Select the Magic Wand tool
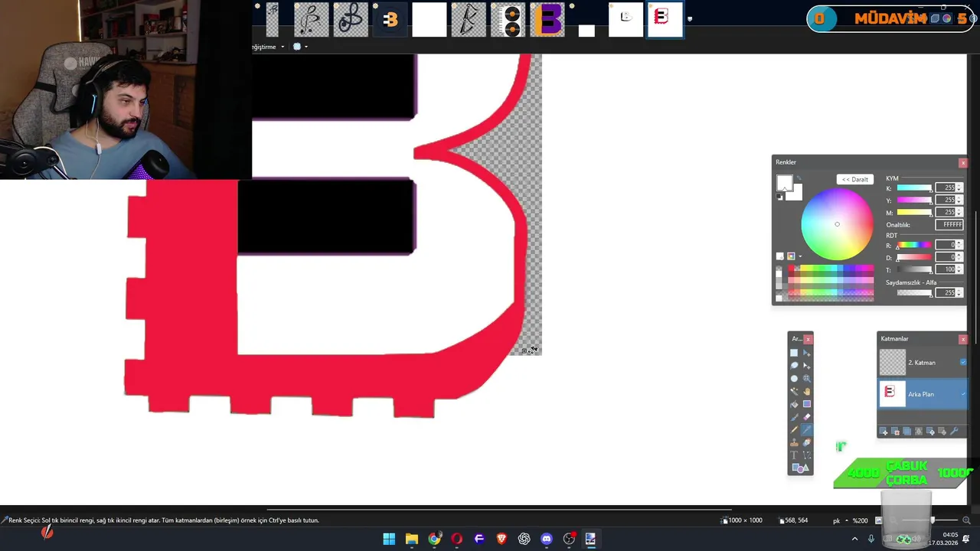This screenshot has width=980, height=551. (x=794, y=392)
